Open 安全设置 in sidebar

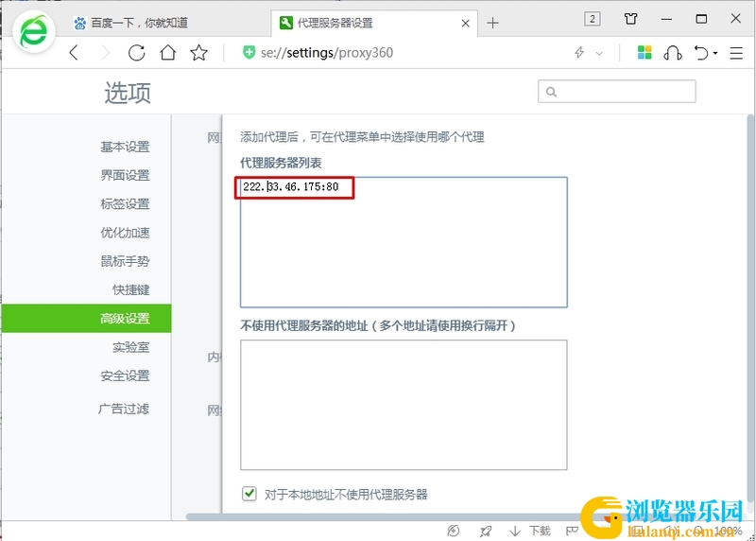coord(125,375)
